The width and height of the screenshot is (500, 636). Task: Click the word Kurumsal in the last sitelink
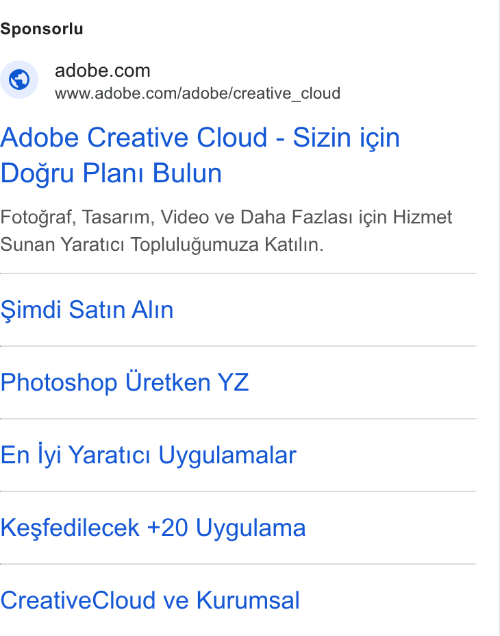tap(248, 600)
